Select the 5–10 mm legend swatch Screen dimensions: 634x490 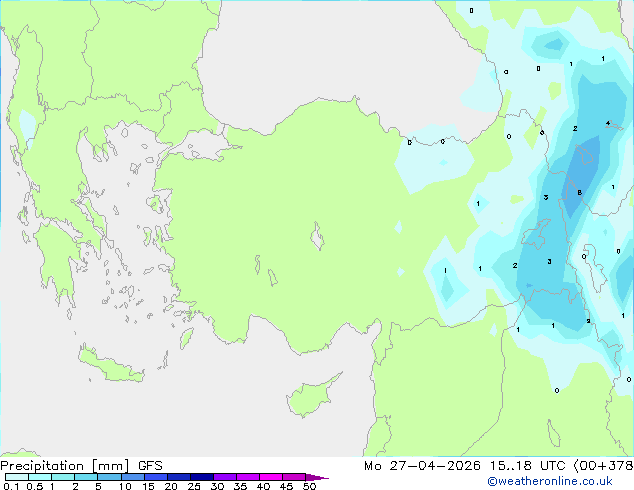coord(109,477)
